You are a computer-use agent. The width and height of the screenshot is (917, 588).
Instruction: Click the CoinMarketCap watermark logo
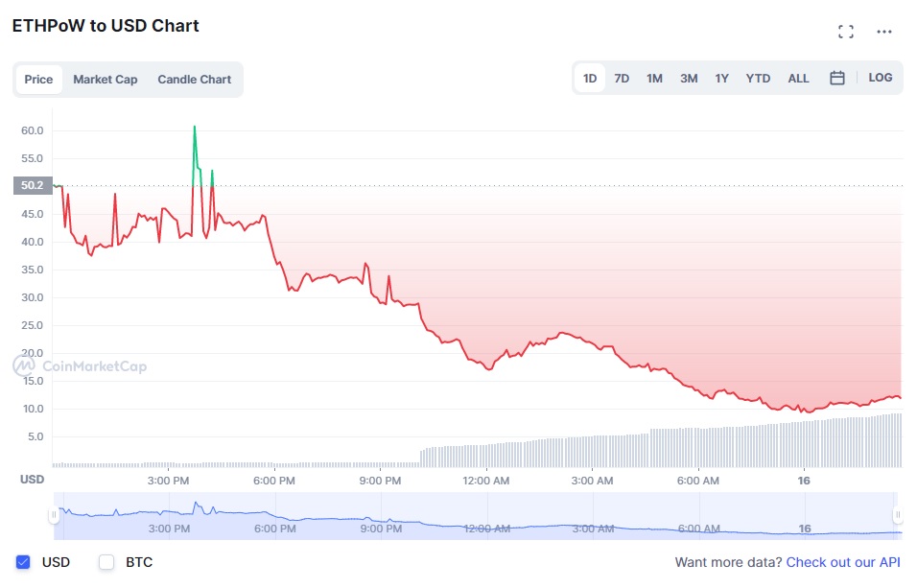pyautogui.click(x=80, y=365)
